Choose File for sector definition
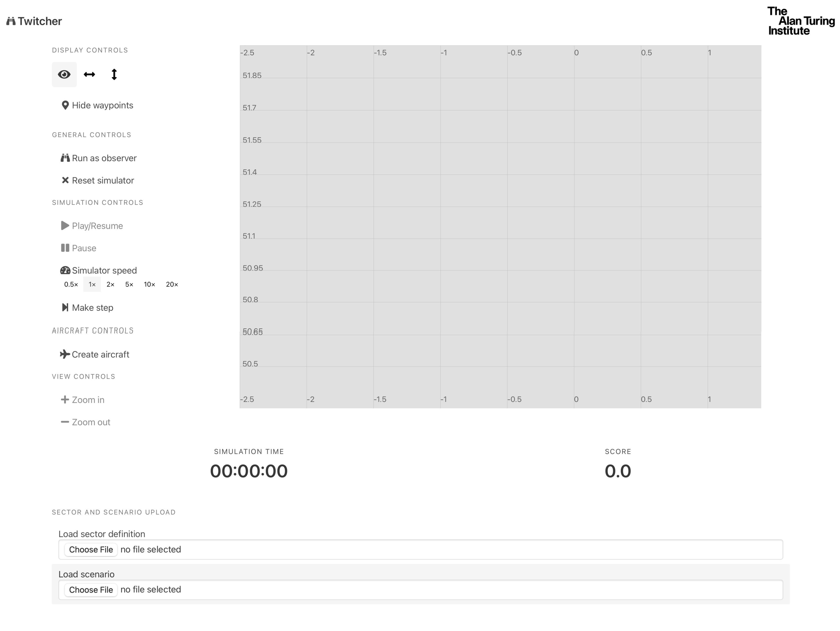Image resolution: width=840 pixels, height=631 pixels. tap(91, 550)
